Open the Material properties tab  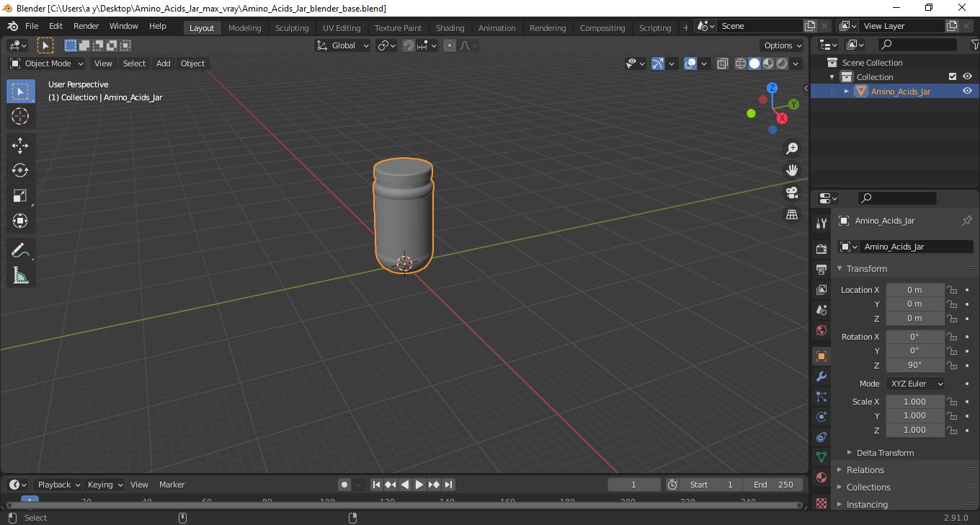(821, 477)
